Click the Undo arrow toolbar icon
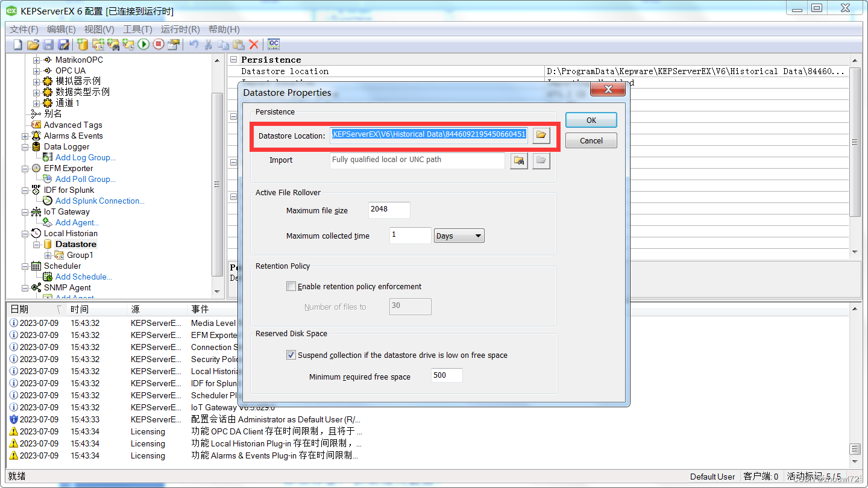The width and height of the screenshot is (868, 488). pos(193,44)
